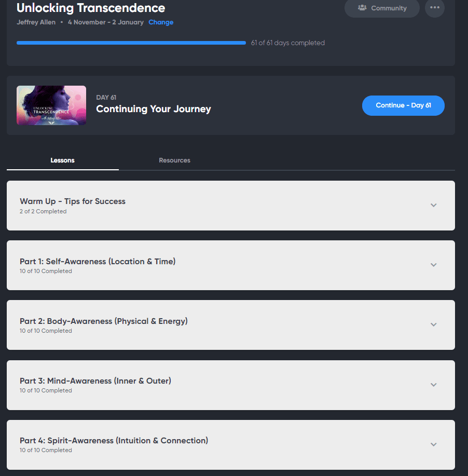Click the Community people icon

[x=362, y=8]
